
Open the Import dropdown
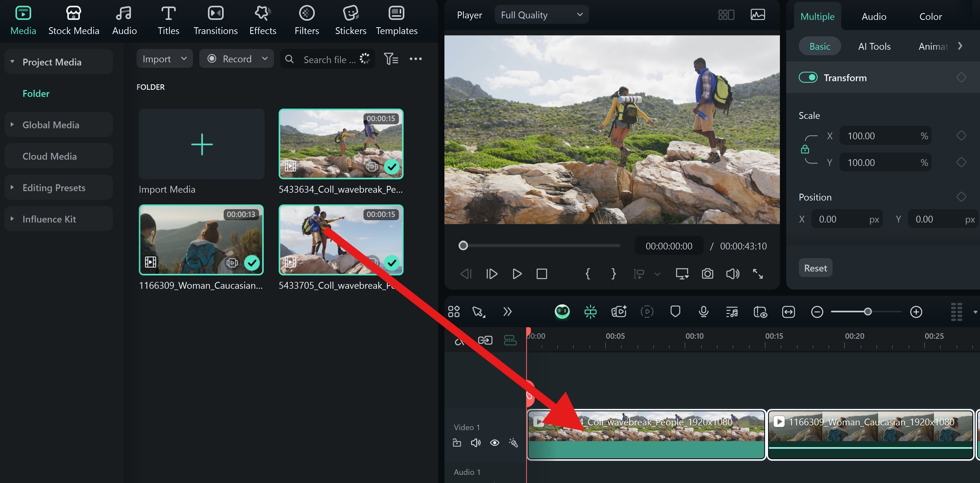click(164, 59)
